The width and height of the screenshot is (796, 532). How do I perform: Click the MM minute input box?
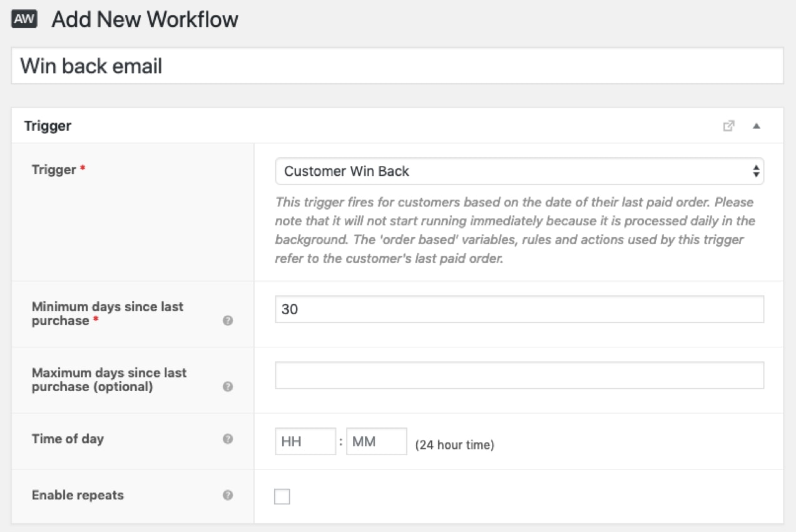click(376, 441)
